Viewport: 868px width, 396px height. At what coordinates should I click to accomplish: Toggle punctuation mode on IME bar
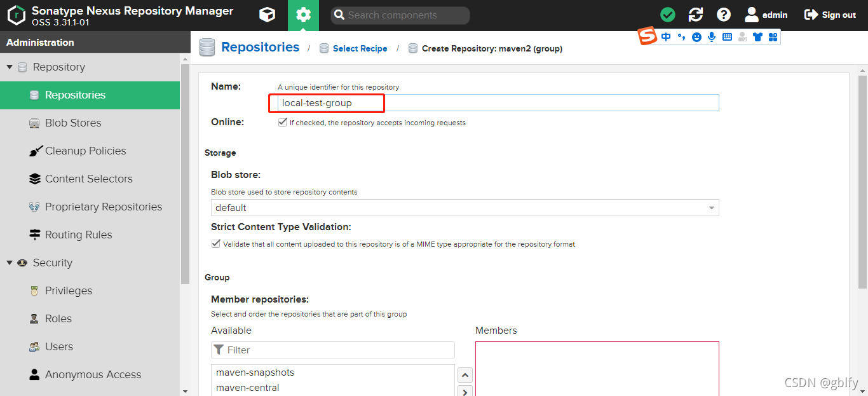(x=681, y=37)
